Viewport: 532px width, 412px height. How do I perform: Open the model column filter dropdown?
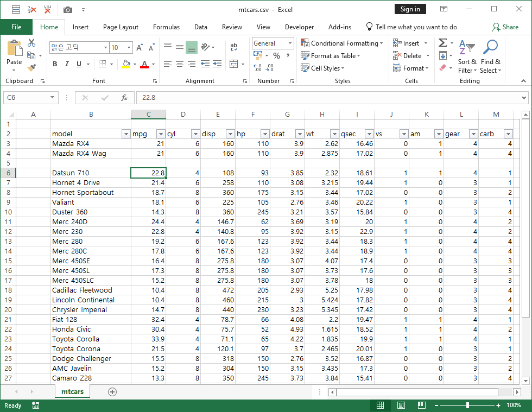126,134
